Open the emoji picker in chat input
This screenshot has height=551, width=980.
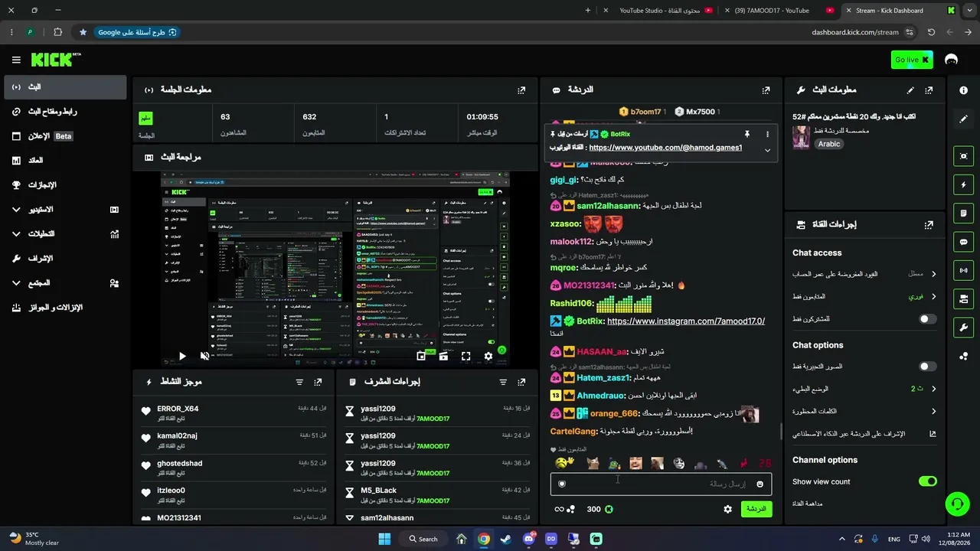(759, 484)
